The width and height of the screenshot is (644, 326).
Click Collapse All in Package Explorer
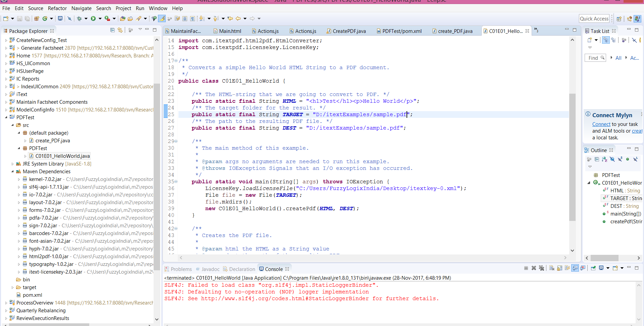112,30
